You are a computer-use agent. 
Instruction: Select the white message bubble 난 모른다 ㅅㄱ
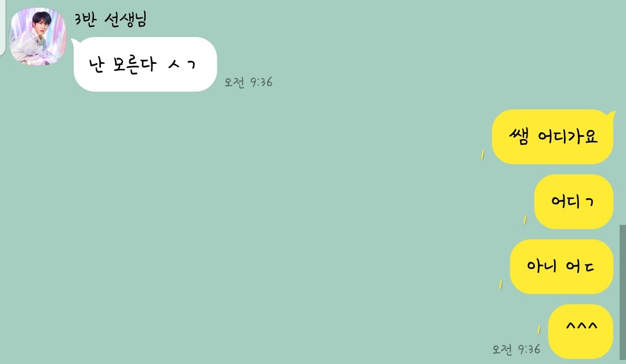(x=145, y=64)
